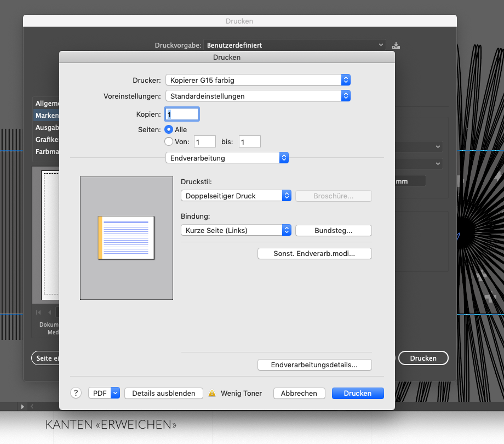The height and width of the screenshot is (444, 504).
Task: Open the Drucker printer dropdown
Action: click(257, 80)
